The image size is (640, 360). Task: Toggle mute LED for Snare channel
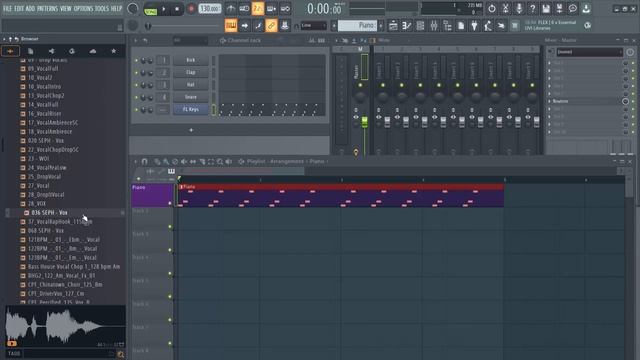[x=136, y=97]
